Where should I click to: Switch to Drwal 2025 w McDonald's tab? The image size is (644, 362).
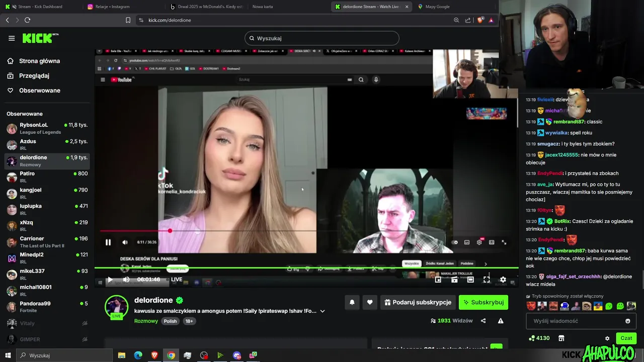point(206,7)
